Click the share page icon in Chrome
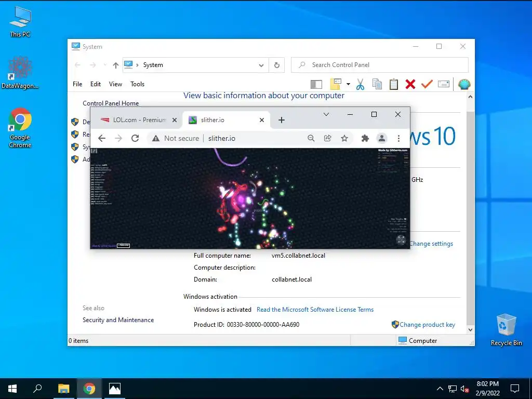This screenshot has height=399, width=532. click(x=327, y=138)
